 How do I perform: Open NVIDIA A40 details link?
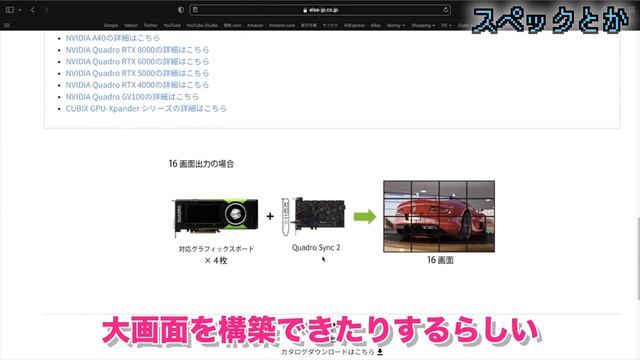tap(113, 38)
